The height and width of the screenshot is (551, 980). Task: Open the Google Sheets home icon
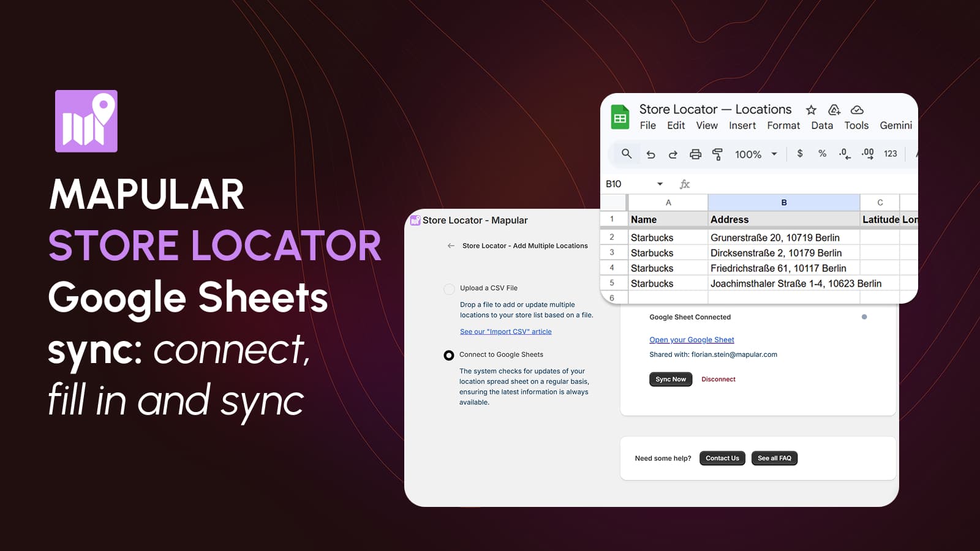(x=620, y=117)
